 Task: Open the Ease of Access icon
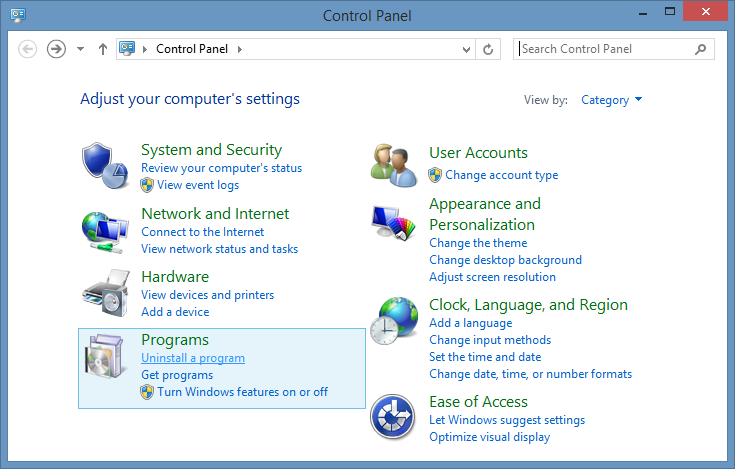click(392, 417)
